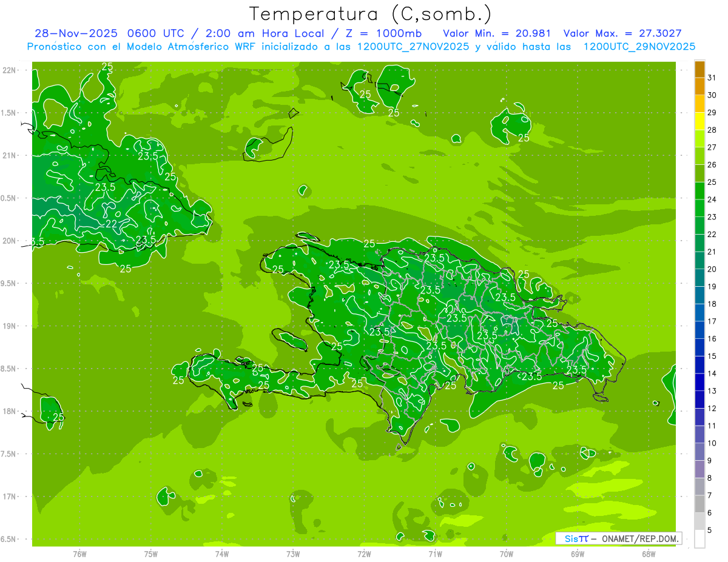Click the 75W longitude axis label
Screen dimensions: 728x562
pos(151,554)
